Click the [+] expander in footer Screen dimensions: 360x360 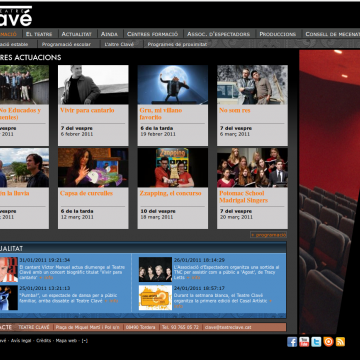click(x=85, y=341)
